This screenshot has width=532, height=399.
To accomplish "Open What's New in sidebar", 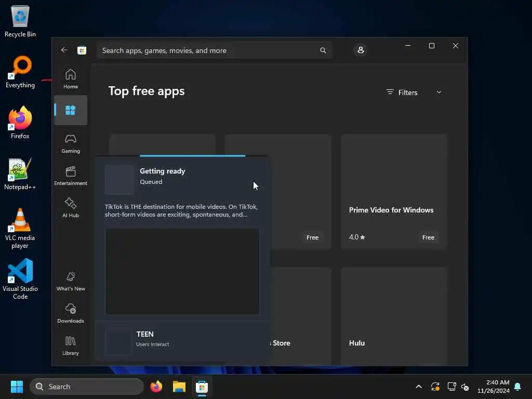I will click(x=71, y=281).
